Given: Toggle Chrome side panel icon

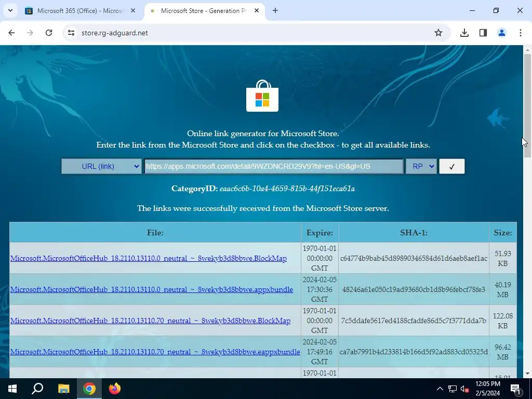Looking at the screenshot, I should tap(483, 33).
